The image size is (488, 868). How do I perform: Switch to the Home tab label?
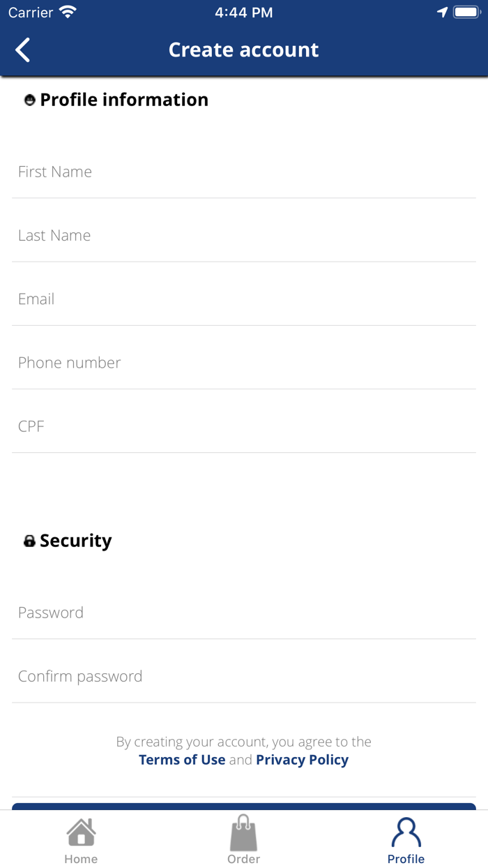81,859
